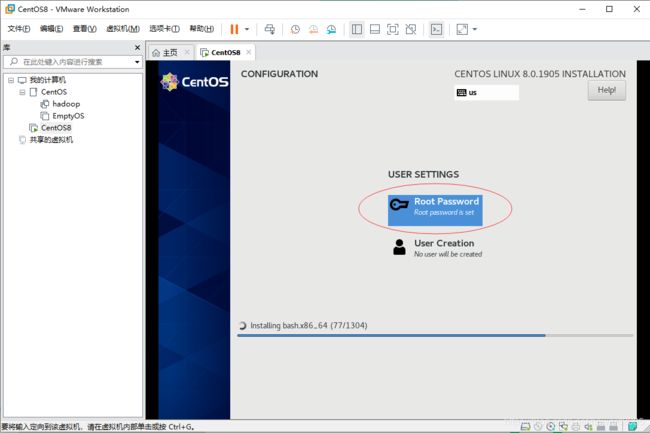The height and width of the screenshot is (433, 650).
Task: Click the orange pause VM button
Action: click(234, 29)
